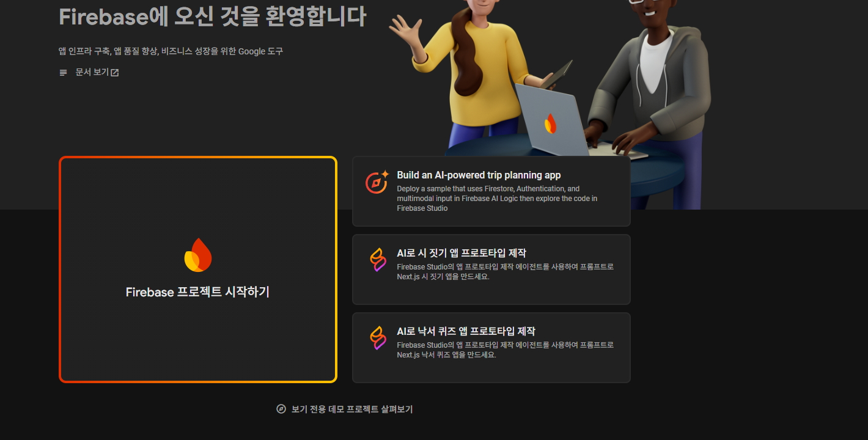
Task: Click Firebase Studio icon on 낙서 퀴즈 card
Action: 378,338
